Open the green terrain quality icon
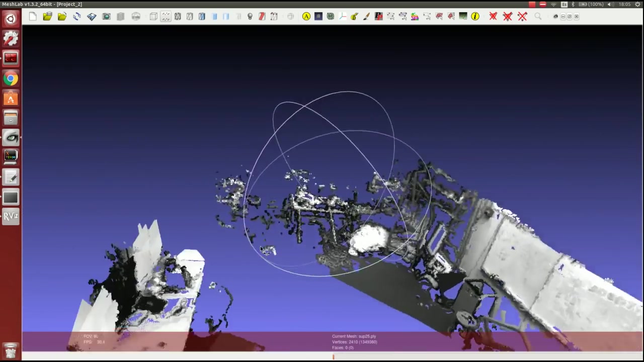This screenshot has width=644, height=362. [463, 17]
